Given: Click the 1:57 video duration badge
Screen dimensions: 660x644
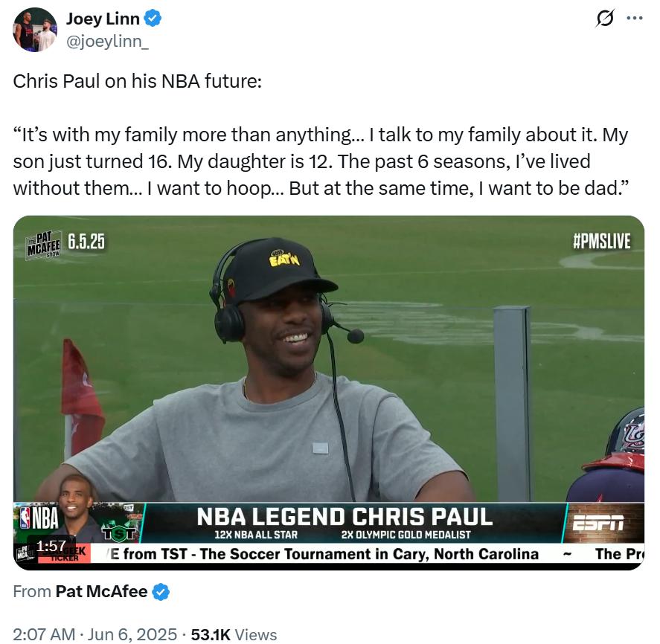Looking at the screenshot, I should pyautogui.click(x=51, y=546).
